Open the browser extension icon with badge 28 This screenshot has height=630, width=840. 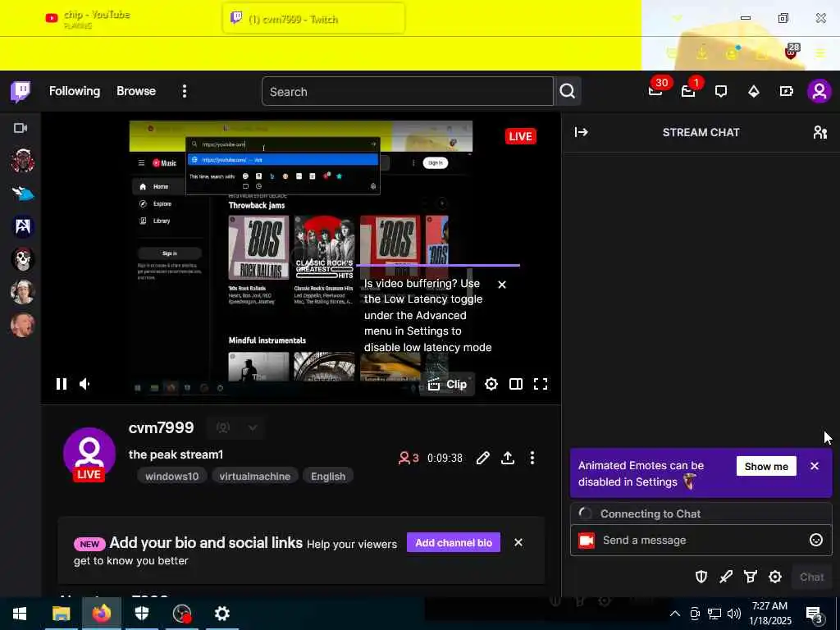pyautogui.click(x=792, y=52)
